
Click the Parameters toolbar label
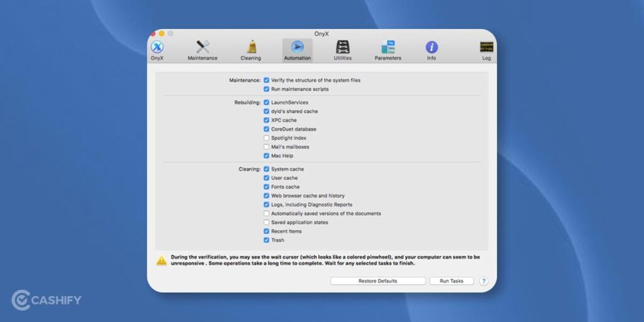point(387,58)
